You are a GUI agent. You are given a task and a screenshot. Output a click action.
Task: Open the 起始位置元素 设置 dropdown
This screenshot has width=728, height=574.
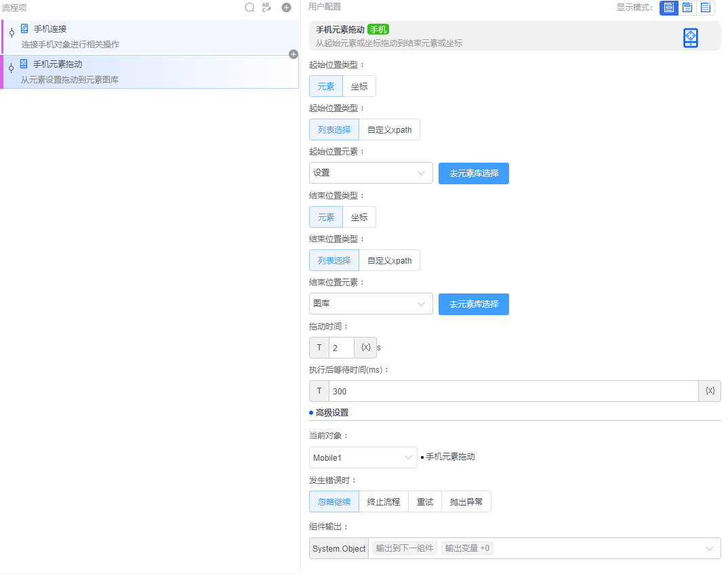371,173
